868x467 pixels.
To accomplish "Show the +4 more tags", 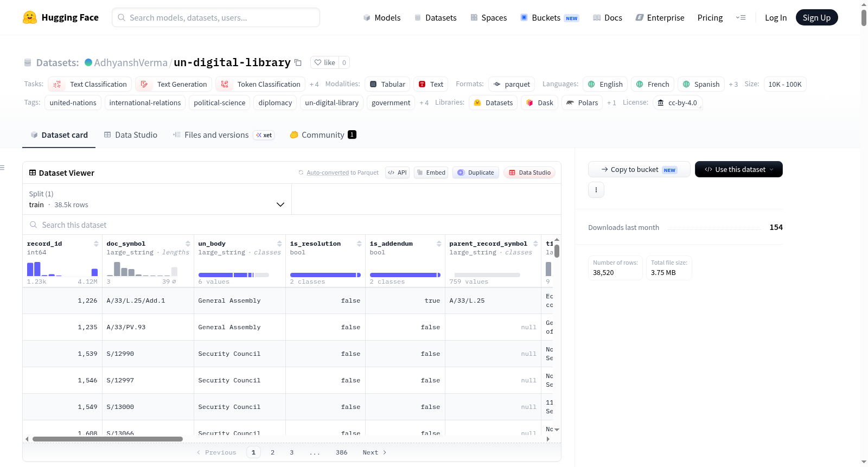I will pyautogui.click(x=424, y=103).
